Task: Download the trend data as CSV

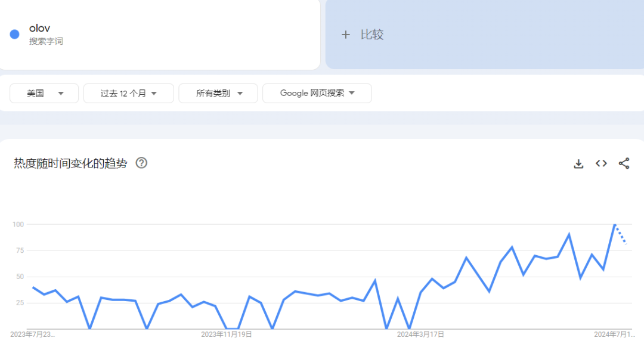Action: point(578,163)
